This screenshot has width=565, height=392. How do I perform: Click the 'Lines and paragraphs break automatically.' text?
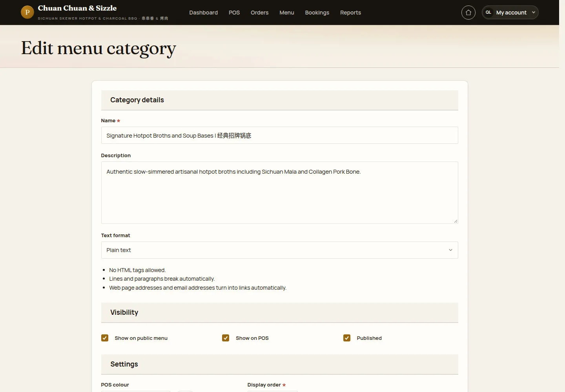(162, 279)
